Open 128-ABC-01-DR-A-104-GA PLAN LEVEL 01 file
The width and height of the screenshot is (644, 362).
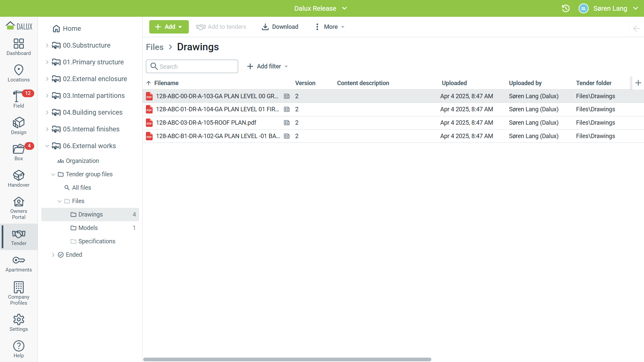[x=217, y=109]
